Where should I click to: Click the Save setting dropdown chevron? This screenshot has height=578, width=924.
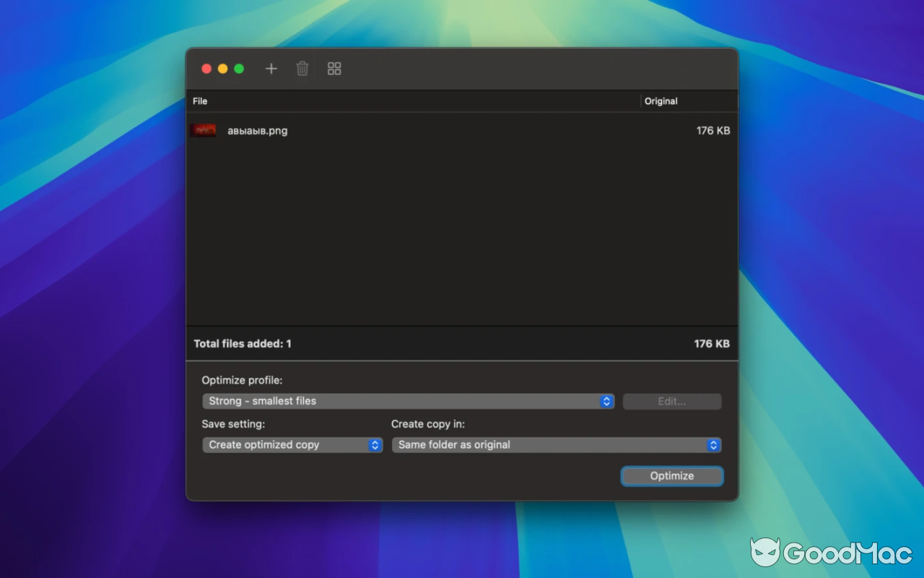375,445
